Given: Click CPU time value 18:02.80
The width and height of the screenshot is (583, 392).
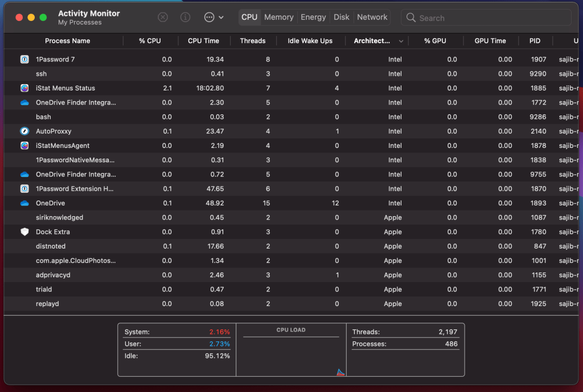Looking at the screenshot, I should tap(210, 88).
